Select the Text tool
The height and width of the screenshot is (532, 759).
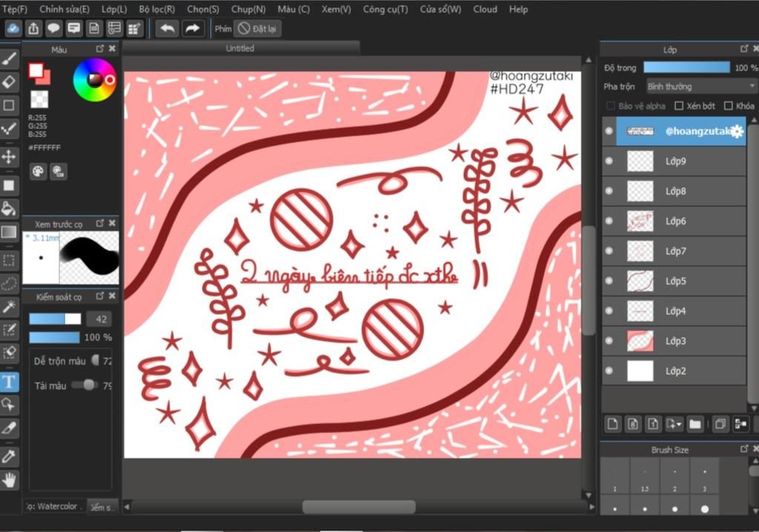pyautogui.click(x=9, y=382)
